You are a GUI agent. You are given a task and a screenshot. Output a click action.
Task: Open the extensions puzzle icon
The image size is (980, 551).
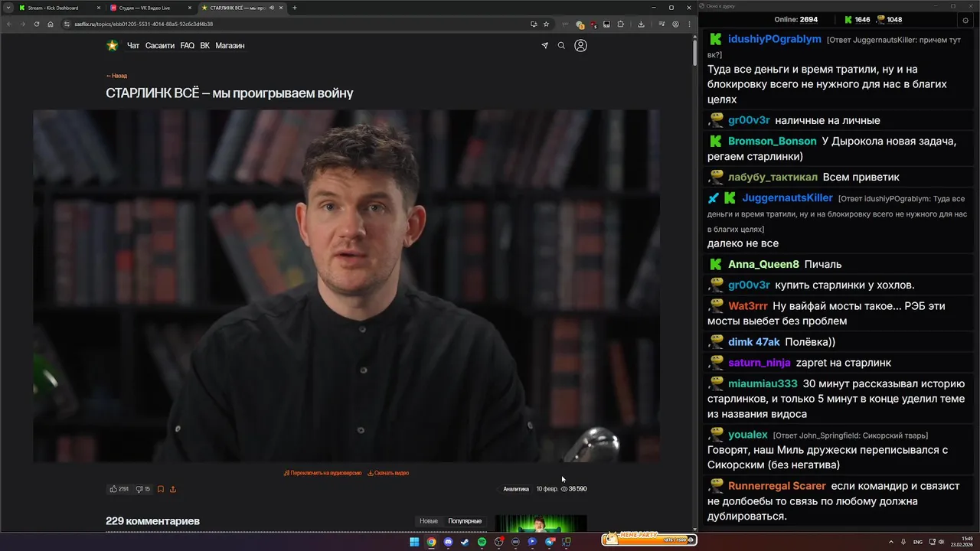(x=621, y=24)
